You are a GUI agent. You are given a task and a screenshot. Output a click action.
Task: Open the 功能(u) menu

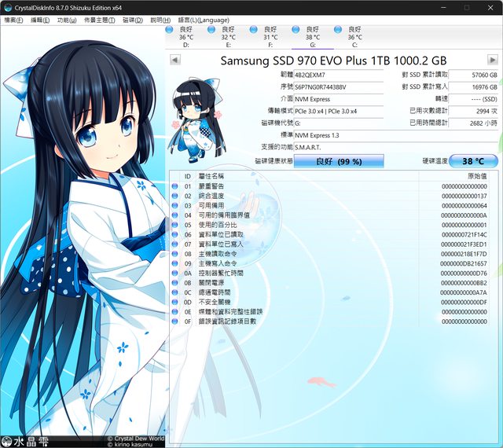coord(67,19)
